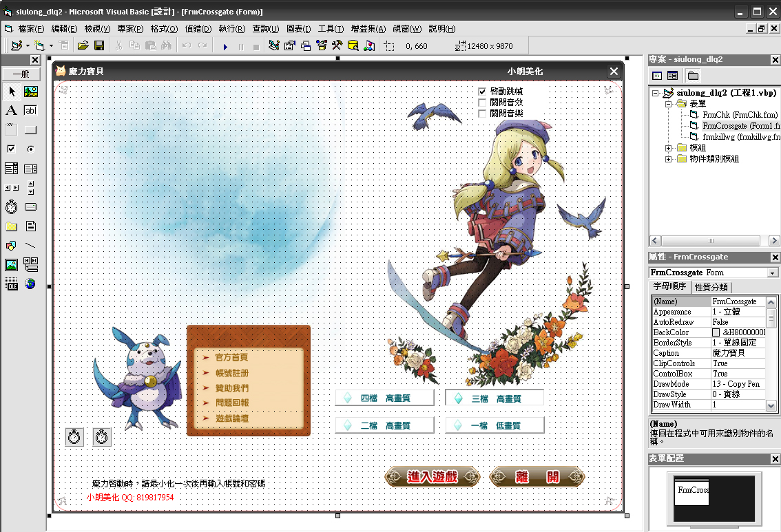Select the Timer control in toolbox
The height and width of the screenshot is (532, 781).
[12, 206]
